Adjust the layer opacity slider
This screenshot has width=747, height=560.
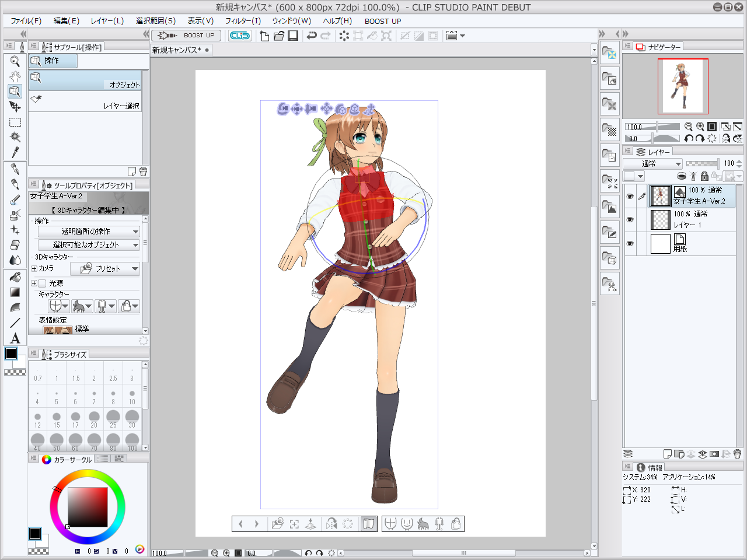(x=703, y=164)
